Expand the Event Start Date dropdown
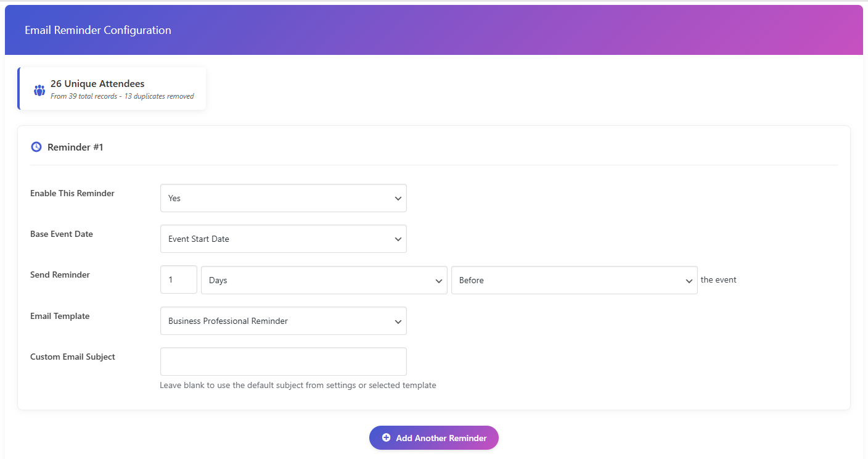Image resolution: width=868 pixels, height=459 pixels. (x=283, y=239)
